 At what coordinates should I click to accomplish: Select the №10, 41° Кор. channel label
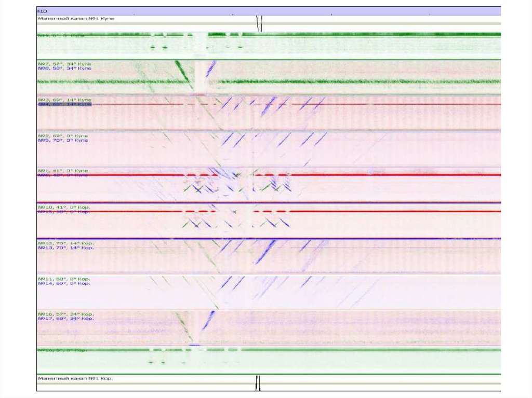[x=64, y=207]
